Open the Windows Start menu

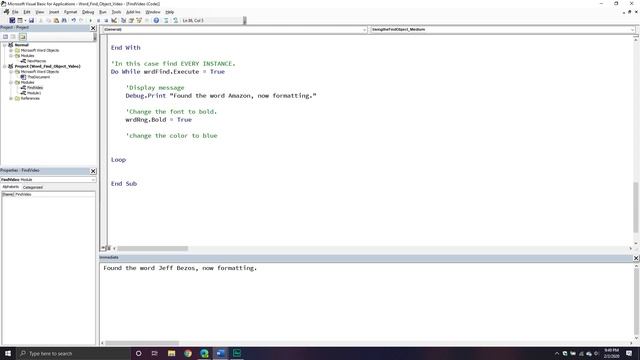click(x=8, y=353)
